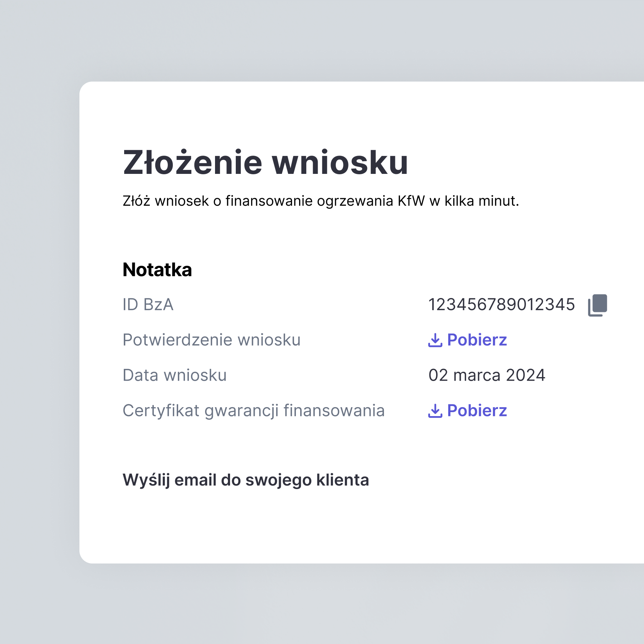Click the Certyfikat gwarancji finansowania label
Viewport: 644px width, 644px height.
(254, 411)
